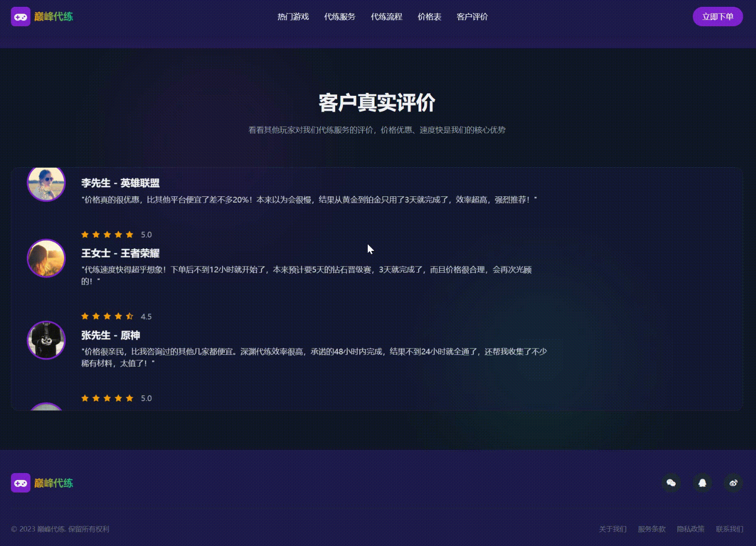Open the 服务条款 footer link

click(x=652, y=529)
